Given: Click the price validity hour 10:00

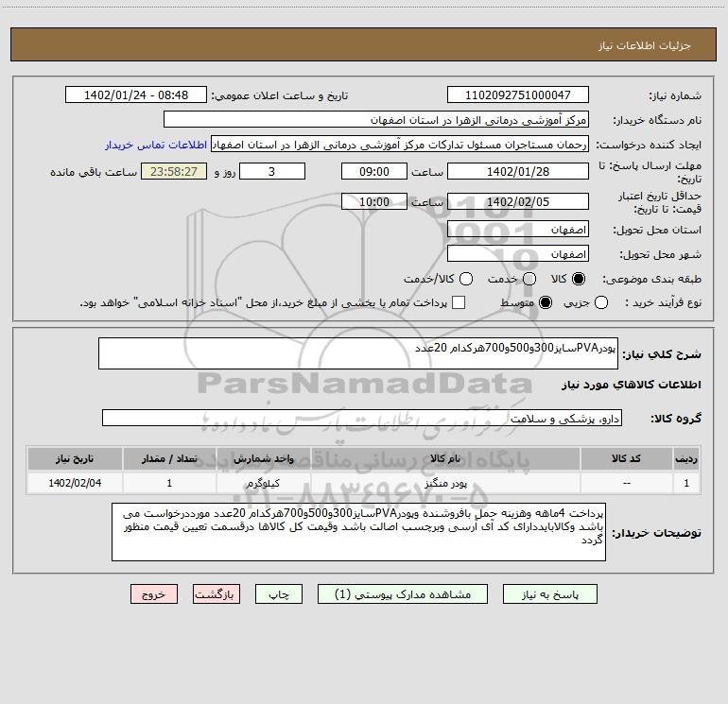Looking at the screenshot, I should (374, 201).
